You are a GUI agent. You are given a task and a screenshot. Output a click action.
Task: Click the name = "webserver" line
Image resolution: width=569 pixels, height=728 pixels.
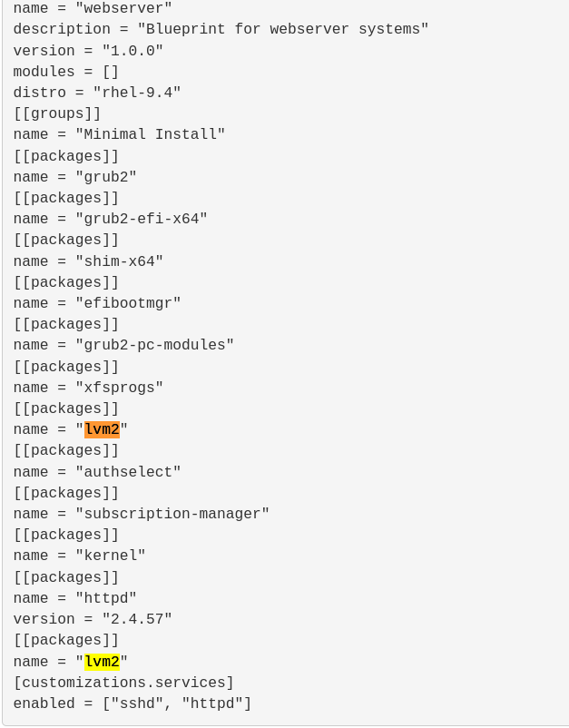tap(93, 8)
